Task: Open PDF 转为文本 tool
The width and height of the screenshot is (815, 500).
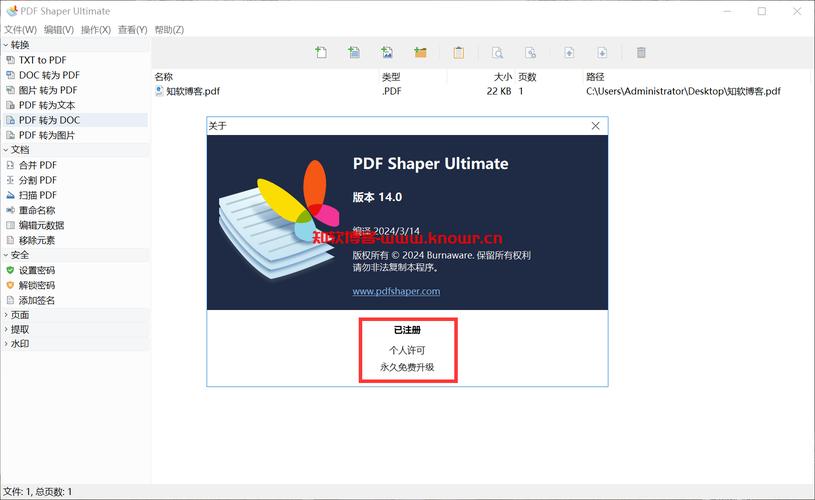Action: click(75, 106)
